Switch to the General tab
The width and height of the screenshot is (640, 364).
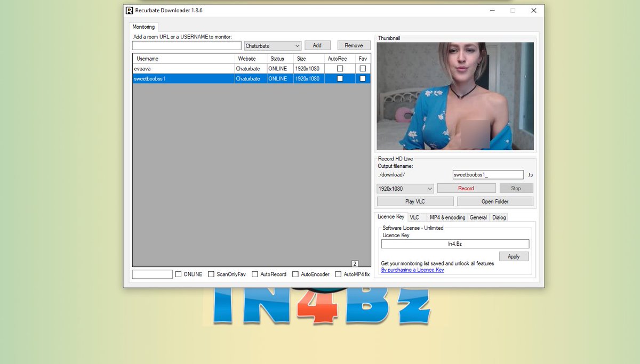(478, 217)
